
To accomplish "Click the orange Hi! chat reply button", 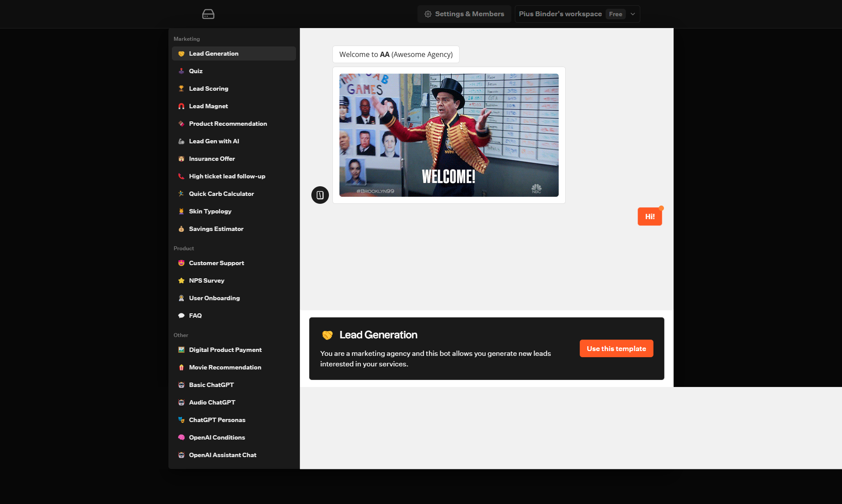I will coord(649,217).
